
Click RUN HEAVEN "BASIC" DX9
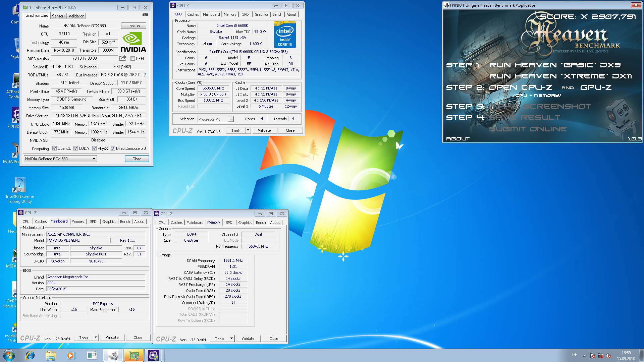(x=555, y=65)
